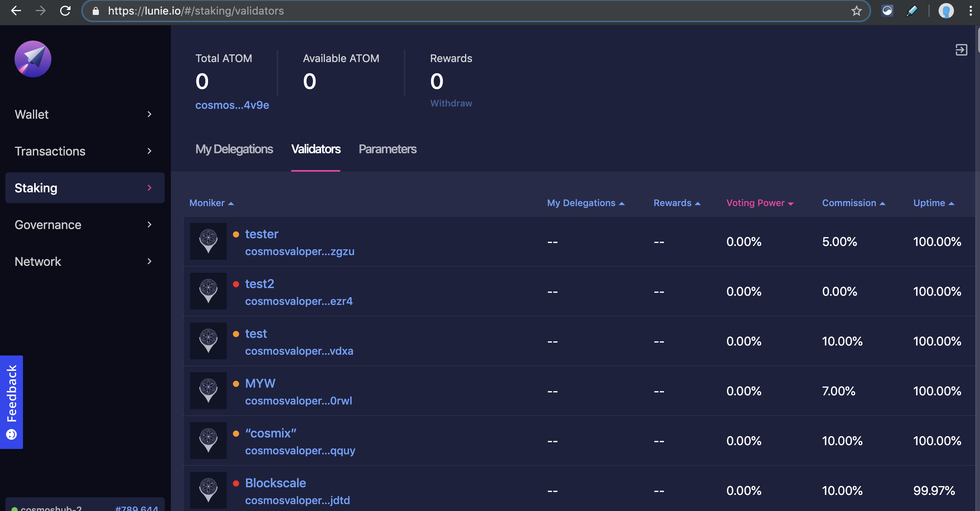Click the Lunie paper plane logo

click(33, 59)
